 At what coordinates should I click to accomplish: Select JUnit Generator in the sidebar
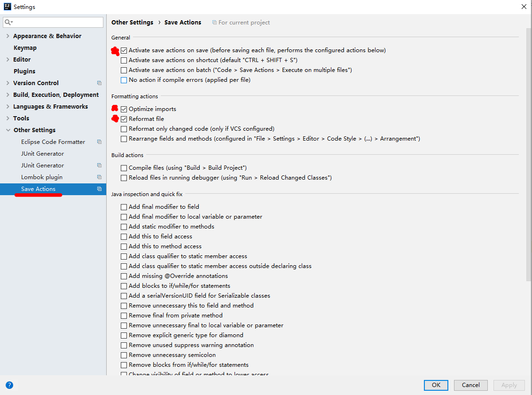click(41, 153)
